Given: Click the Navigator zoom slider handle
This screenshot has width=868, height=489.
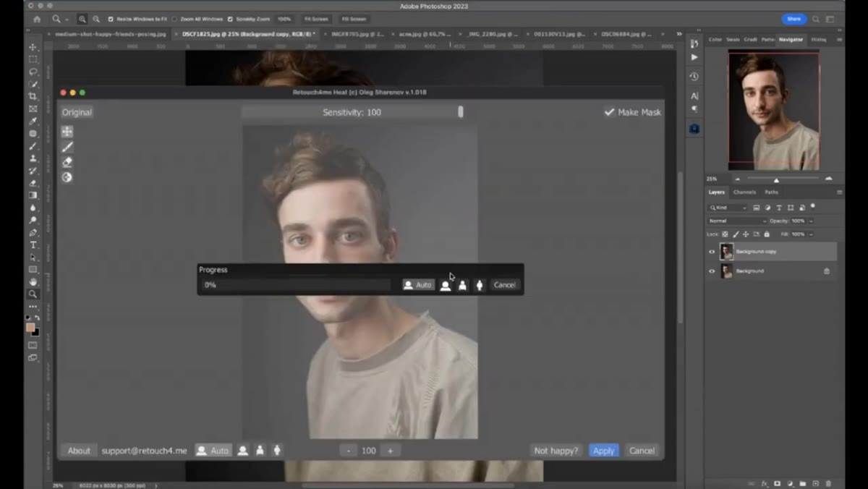Looking at the screenshot, I should [776, 179].
